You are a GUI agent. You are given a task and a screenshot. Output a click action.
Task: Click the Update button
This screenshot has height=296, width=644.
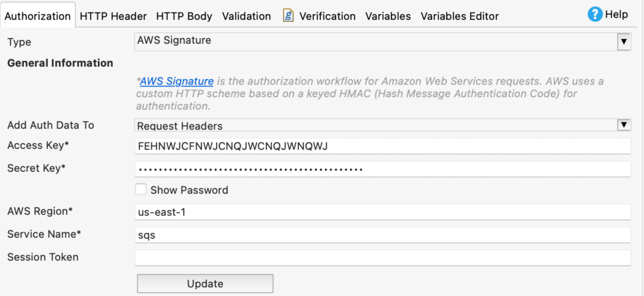[x=205, y=283]
